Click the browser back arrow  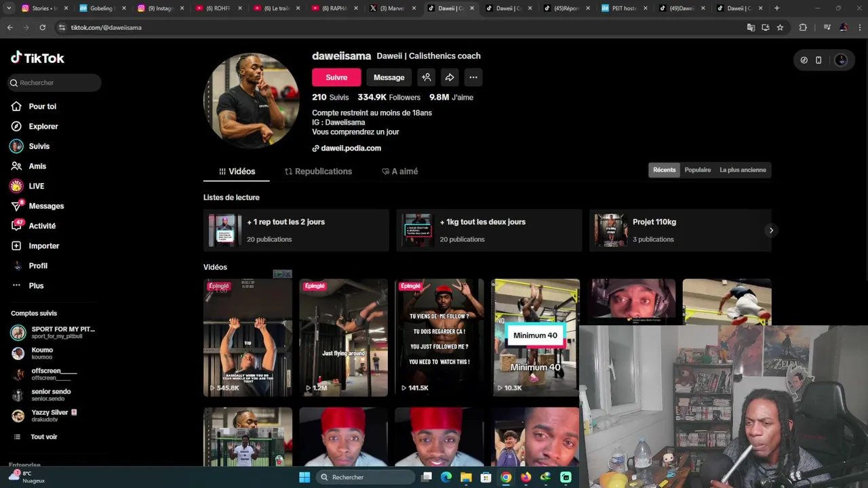pos(9,27)
